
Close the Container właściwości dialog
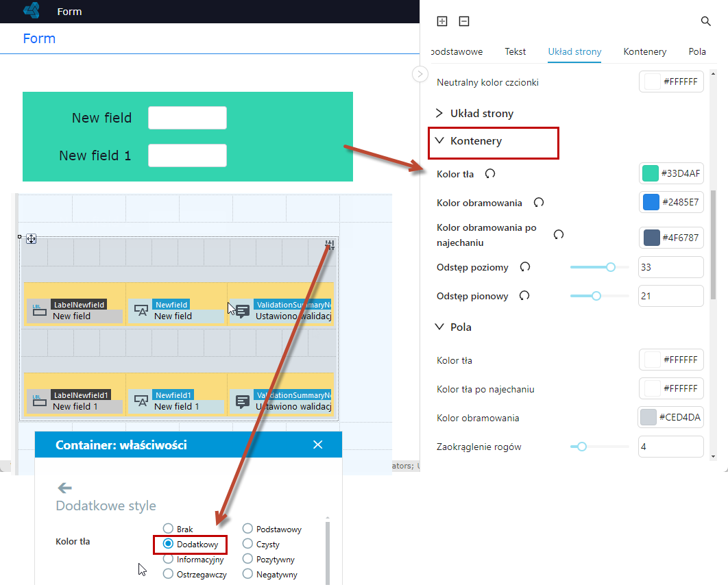click(x=318, y=445)
